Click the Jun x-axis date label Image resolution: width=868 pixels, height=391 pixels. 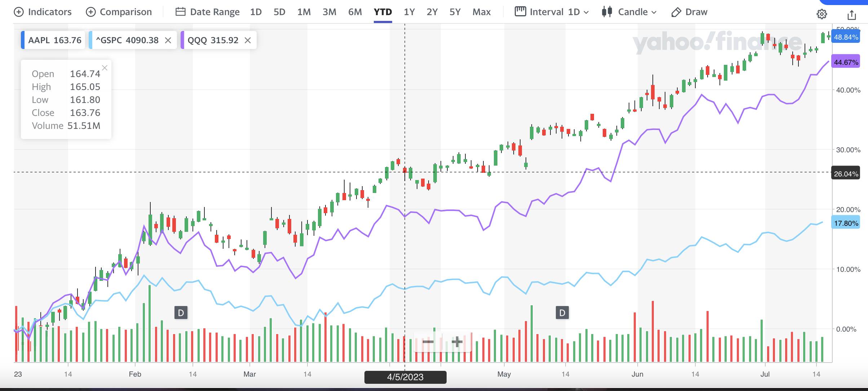pyautogui.click(x=637, y=374)
